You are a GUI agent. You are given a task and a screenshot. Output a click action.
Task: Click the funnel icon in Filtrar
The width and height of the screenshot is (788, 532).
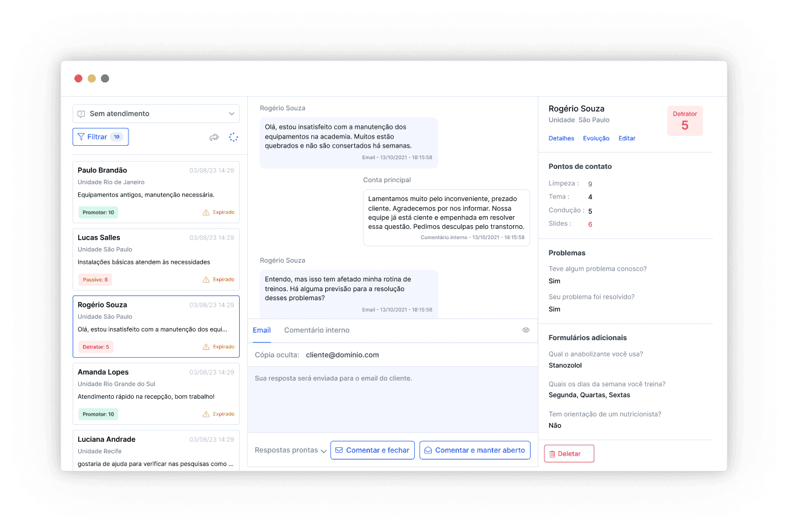[81, 137]
